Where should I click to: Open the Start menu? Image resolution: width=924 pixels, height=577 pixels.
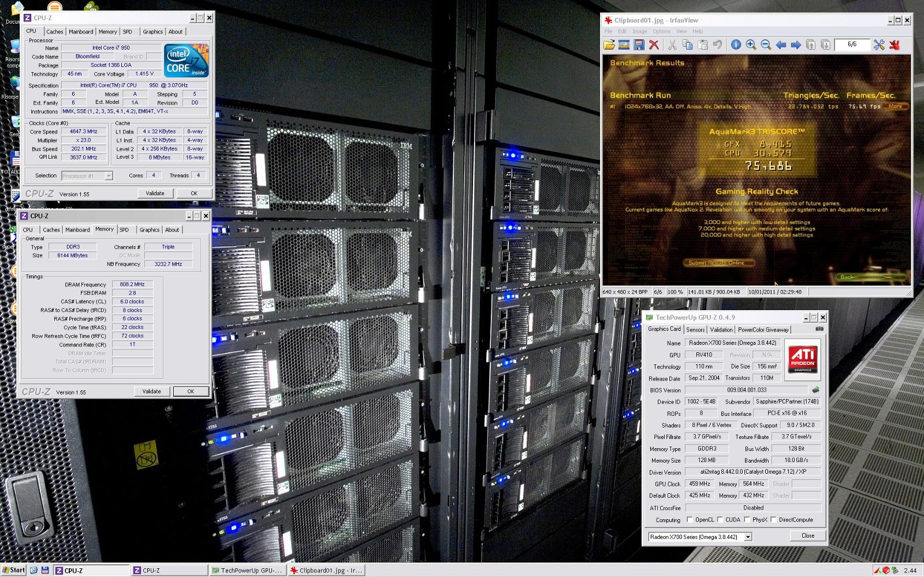14,570
